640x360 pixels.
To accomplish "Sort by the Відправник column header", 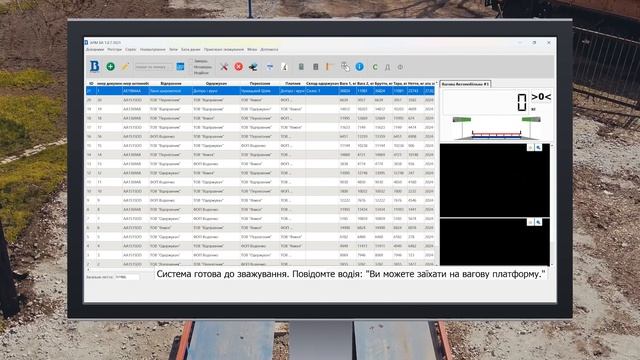I will [x=171, y=83].
